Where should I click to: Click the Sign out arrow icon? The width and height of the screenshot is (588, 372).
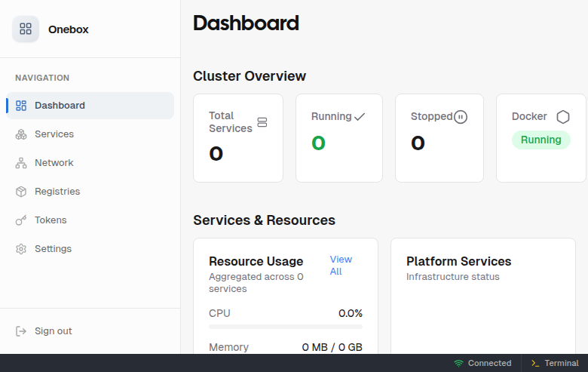[21, 331]
